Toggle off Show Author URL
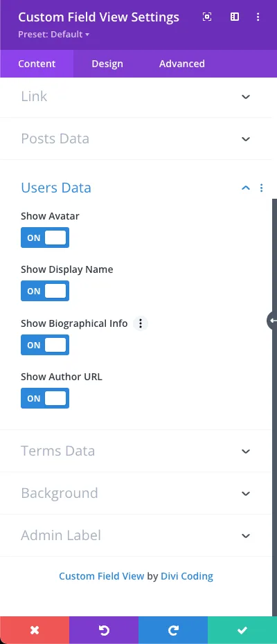 45,398
